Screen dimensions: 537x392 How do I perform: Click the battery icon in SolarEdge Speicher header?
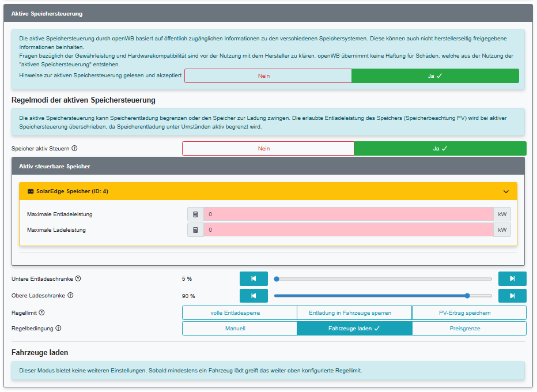tap(31, 191)
